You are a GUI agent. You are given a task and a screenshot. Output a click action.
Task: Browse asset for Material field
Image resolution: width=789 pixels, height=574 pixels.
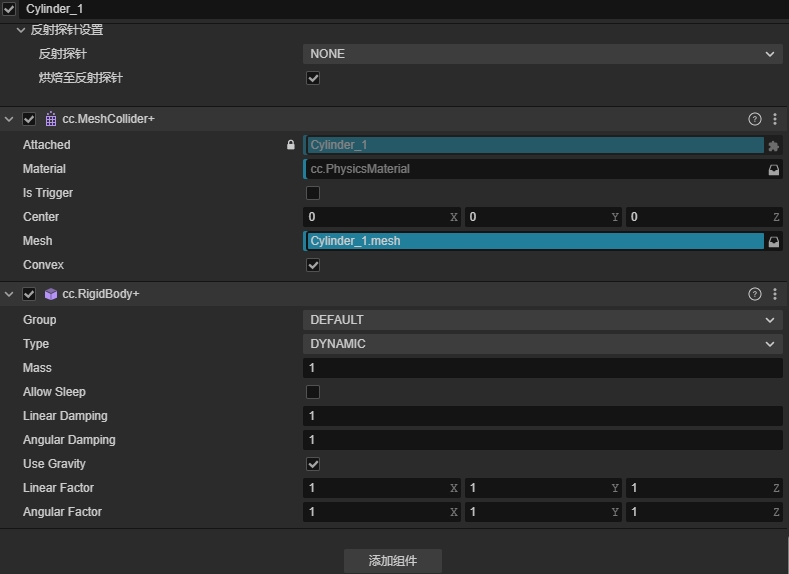pyautogui.click(x=773, y=170)
